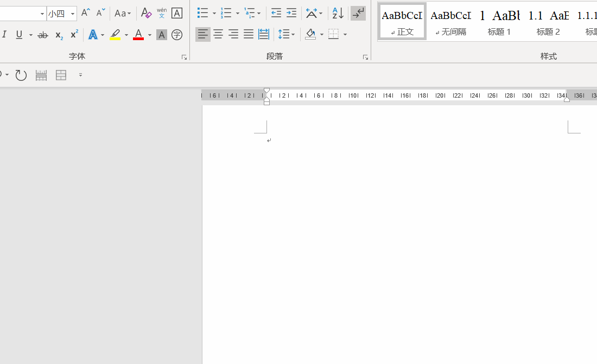The width and height of the screenshot is (597, 364).
Task: Click the Text Effects glowing A icon
Action: 92,35
